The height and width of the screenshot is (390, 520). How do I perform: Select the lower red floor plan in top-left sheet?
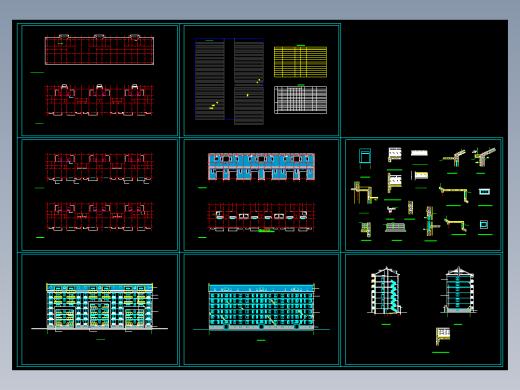(x=99, y=100)
